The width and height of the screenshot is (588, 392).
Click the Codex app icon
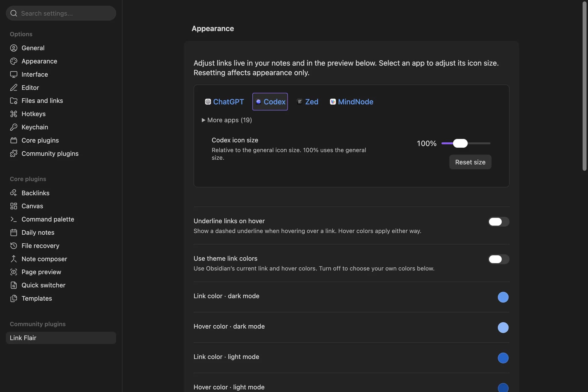pos(258,102)
